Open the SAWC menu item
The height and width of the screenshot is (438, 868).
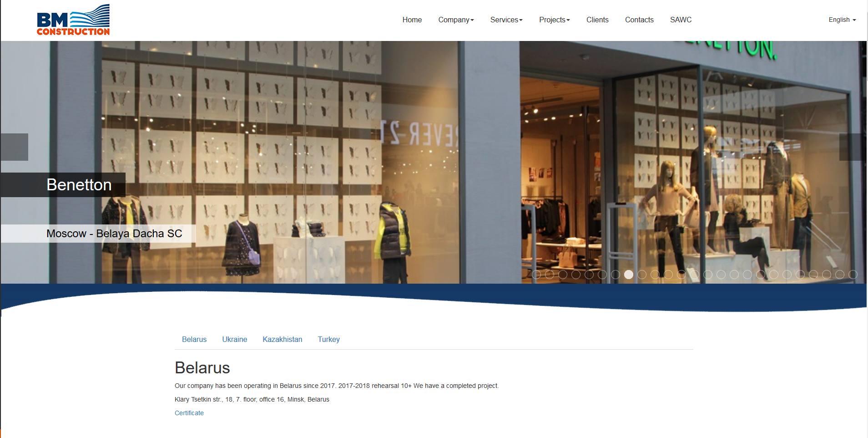tap(681, 20)
